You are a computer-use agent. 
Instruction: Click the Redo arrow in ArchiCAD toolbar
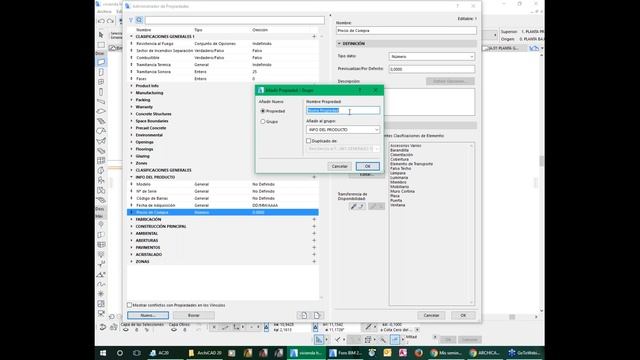(110, 21)
